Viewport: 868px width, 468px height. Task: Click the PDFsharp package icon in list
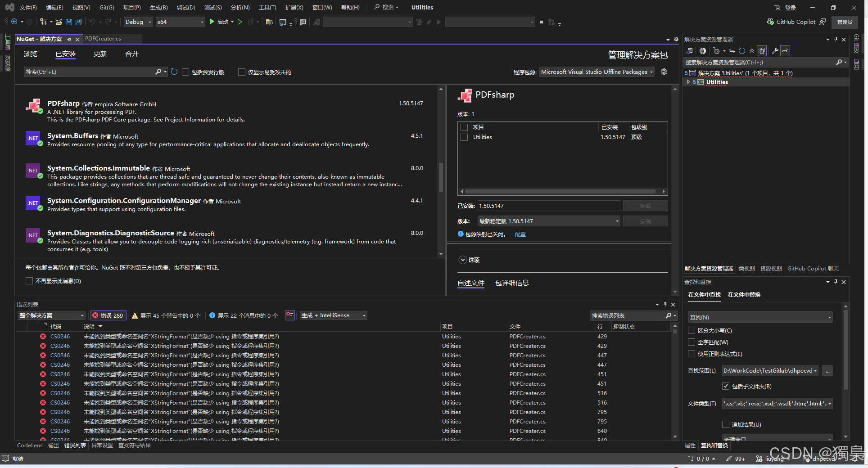click(x=34, y=106)
